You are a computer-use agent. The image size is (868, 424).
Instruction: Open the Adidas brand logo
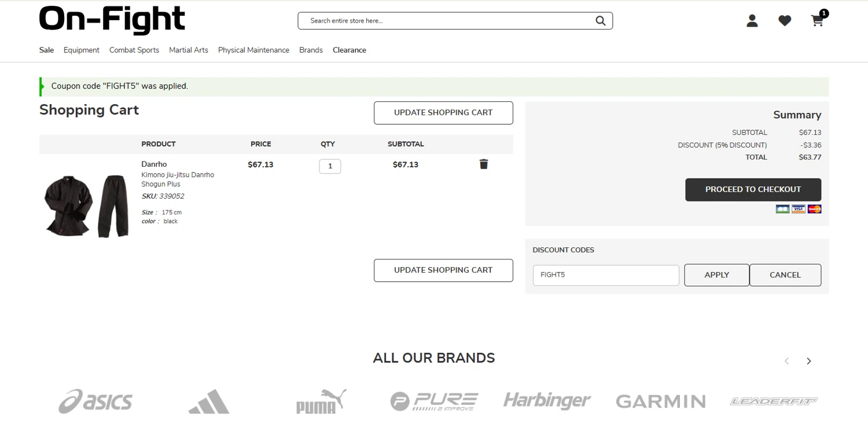tap(209, 401)
